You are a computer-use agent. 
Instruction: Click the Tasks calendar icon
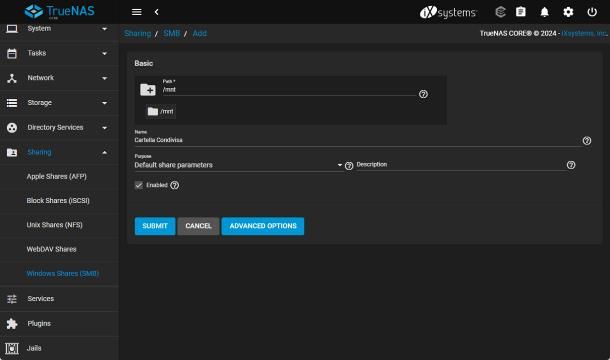pos(12,53)
